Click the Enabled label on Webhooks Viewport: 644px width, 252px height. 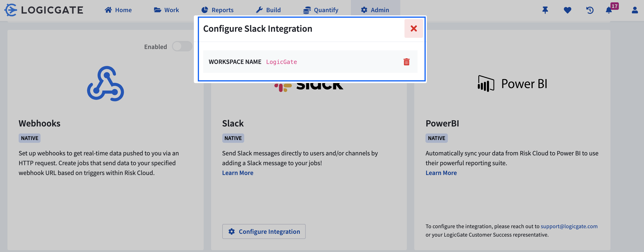(155, 47)
